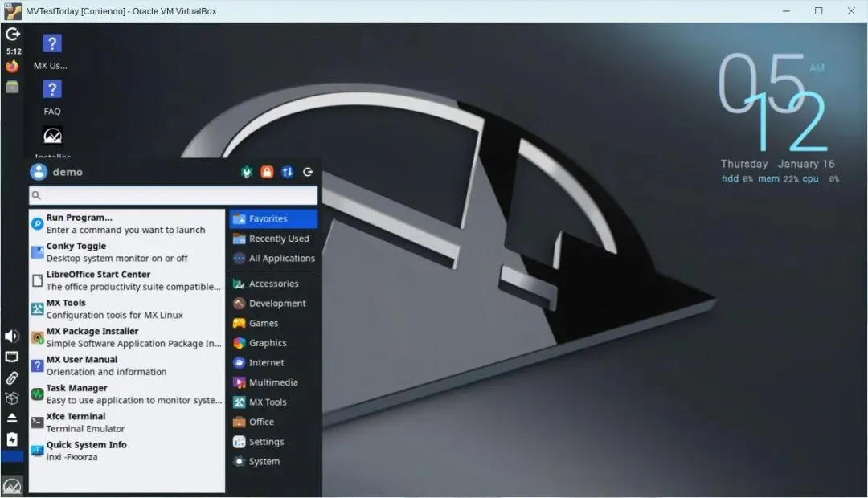Open Xfce Terminal
Screen dimensions: 868x498
127,422
